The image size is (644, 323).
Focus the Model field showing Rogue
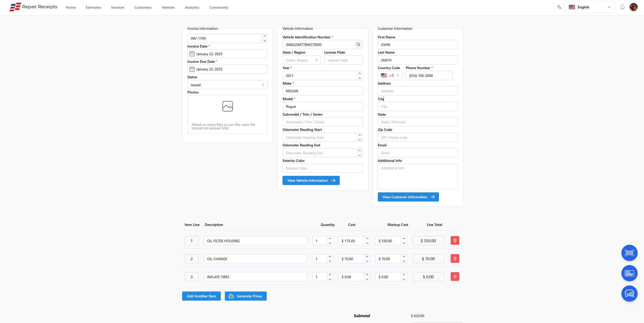(323, 106)
